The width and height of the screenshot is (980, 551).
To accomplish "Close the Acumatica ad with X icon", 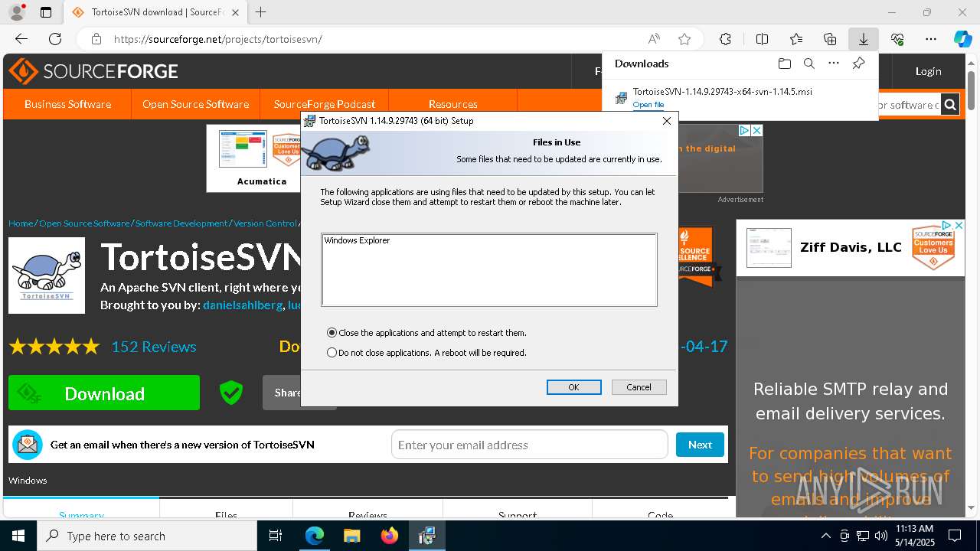I will 756,131.
